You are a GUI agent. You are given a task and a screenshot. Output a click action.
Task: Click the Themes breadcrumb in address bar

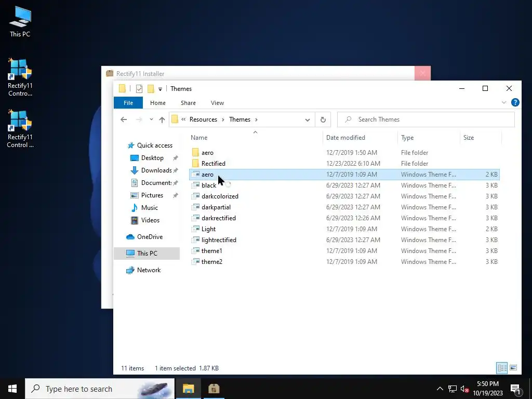tap(240, 119)
